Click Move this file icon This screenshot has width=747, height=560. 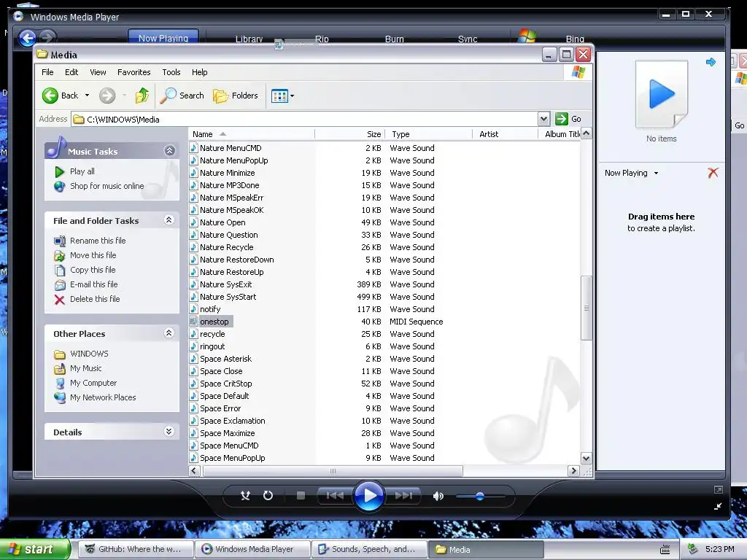tap(60, 256)
